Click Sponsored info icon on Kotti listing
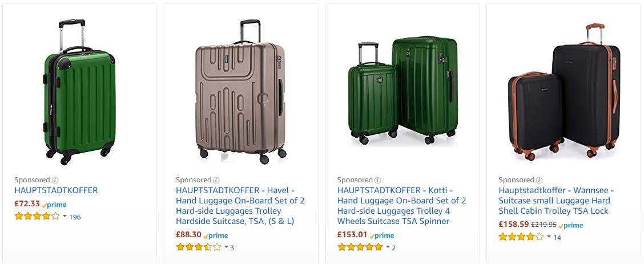644x264 pixels. coord(378,180)
